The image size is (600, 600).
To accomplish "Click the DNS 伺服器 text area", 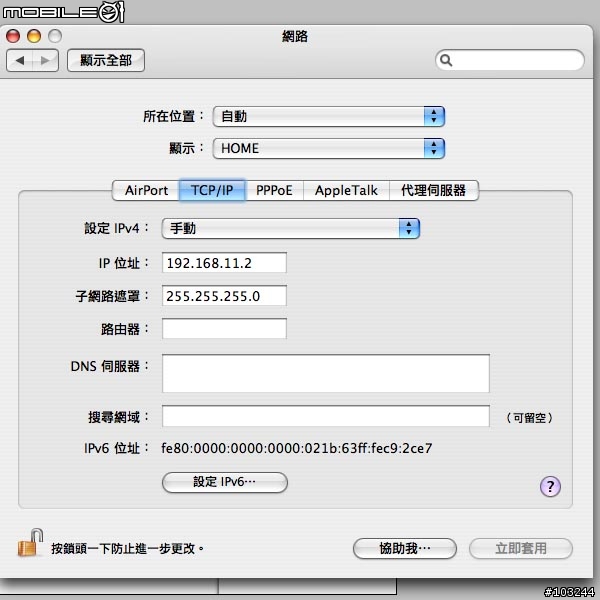I will pos(326,373).
